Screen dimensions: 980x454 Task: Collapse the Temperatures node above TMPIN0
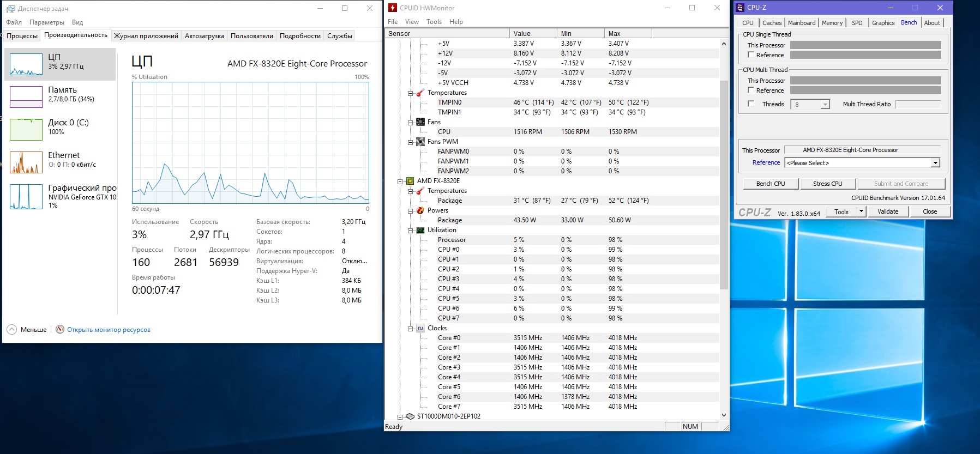(x=410, y=93)
